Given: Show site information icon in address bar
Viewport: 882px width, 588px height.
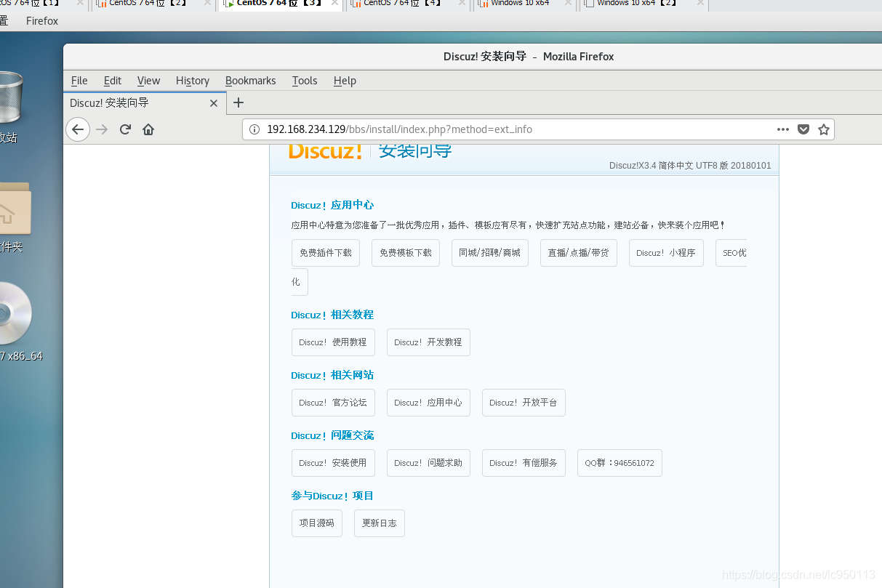Looking at the screenshot, I should click(254, 129).
